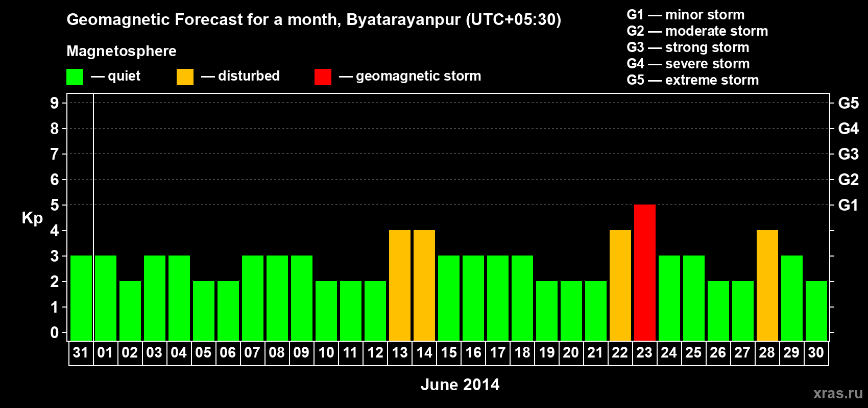Click the G2 label on right axis
This screenshot has height=408, width=868.
[x=849, y=180]
